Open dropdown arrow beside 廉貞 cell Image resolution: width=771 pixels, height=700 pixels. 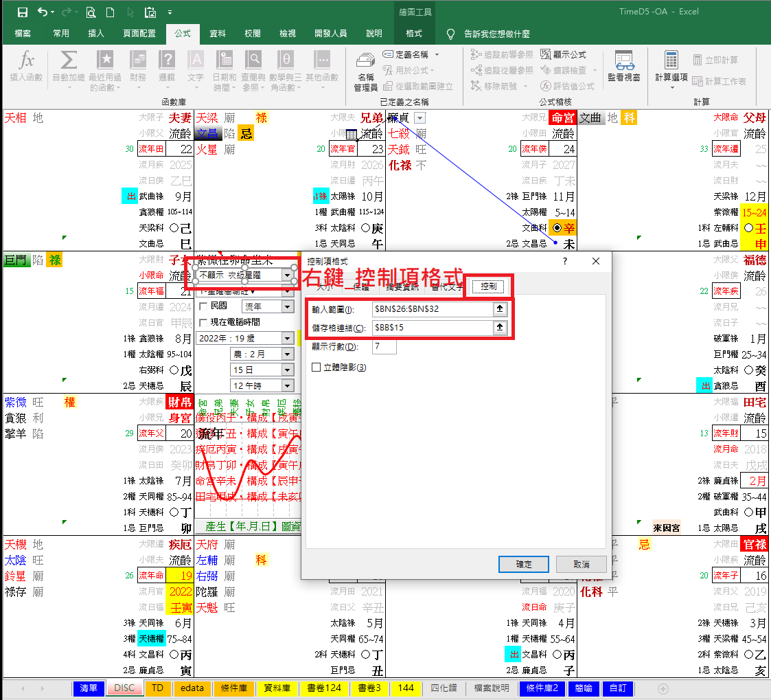click(419, 118)
